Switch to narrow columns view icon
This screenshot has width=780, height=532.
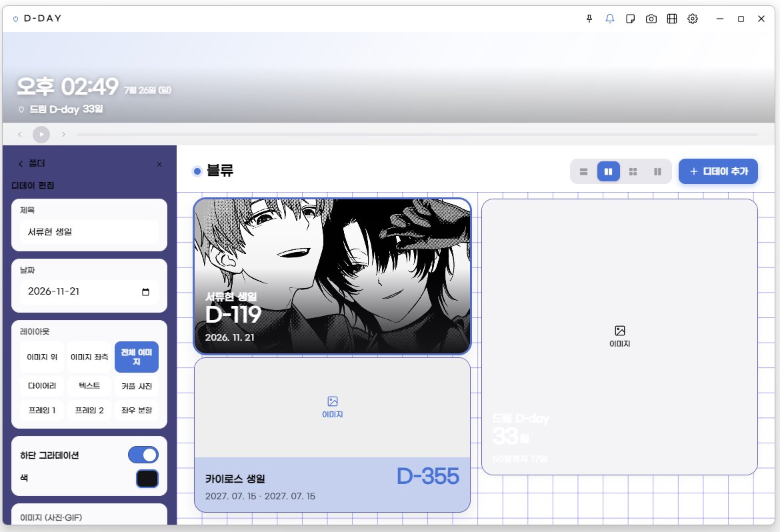(x=657, y=172)
